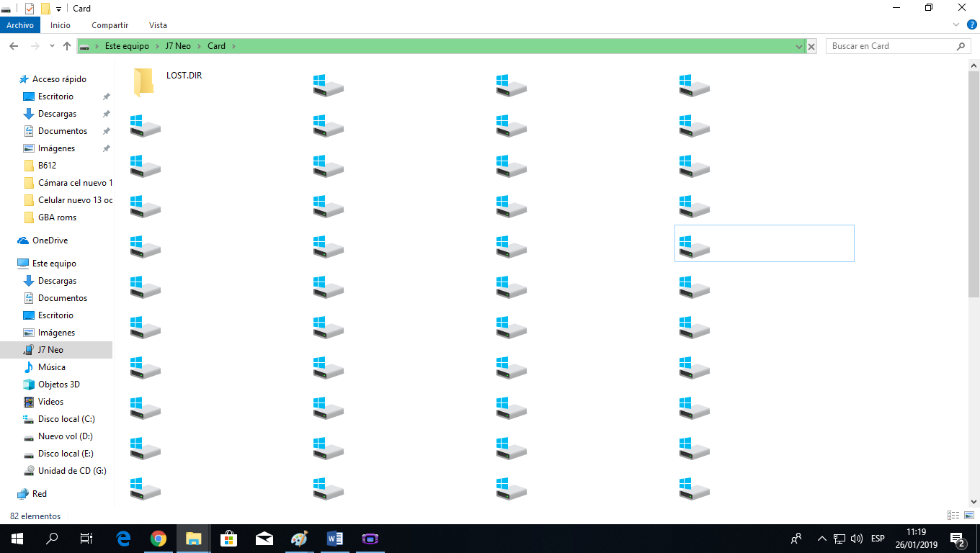This screenshot has width=980, height=553.
Task: Open Descargas under Este equipo
Action: (x=57, y=281)
